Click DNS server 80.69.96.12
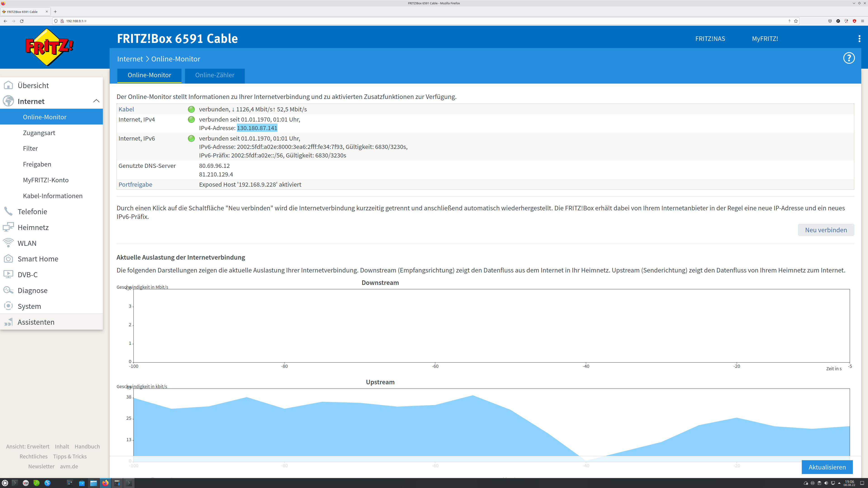The width and height of the screenshot is (868, 488). [214, 166]
